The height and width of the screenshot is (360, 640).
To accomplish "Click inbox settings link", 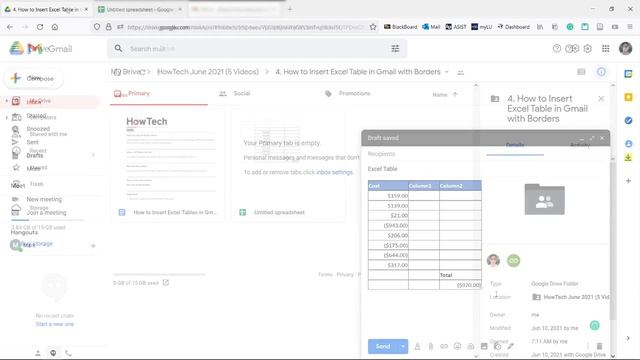I will click(x=334, y=172).
